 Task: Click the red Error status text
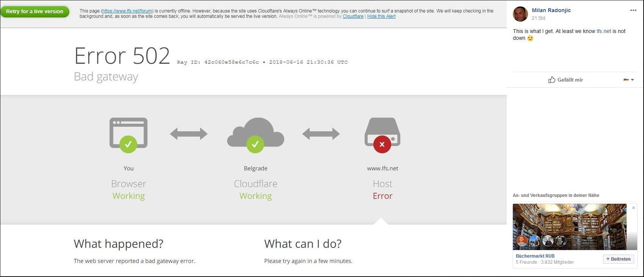(382, 196)
